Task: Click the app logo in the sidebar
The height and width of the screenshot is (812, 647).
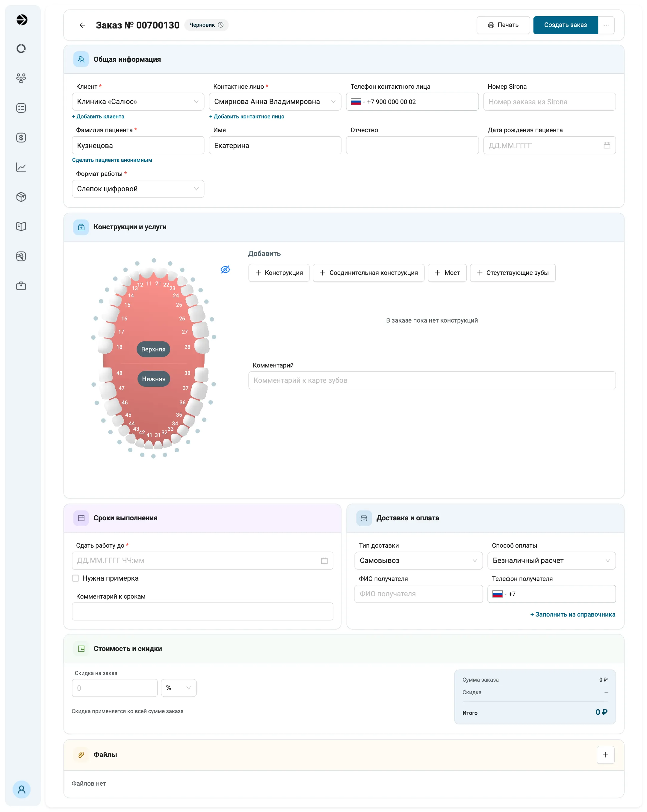Action: coord(22,19)
